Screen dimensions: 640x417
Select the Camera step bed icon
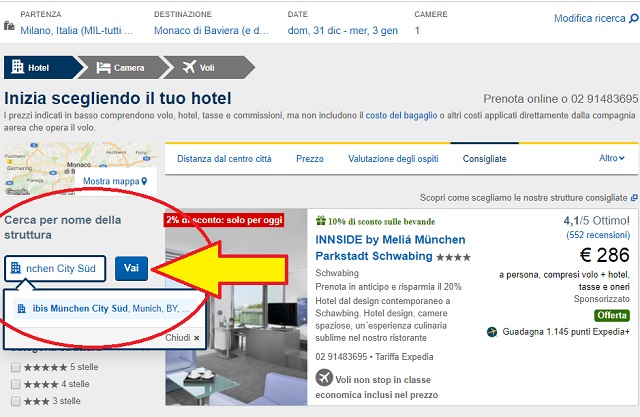point(103,67)
